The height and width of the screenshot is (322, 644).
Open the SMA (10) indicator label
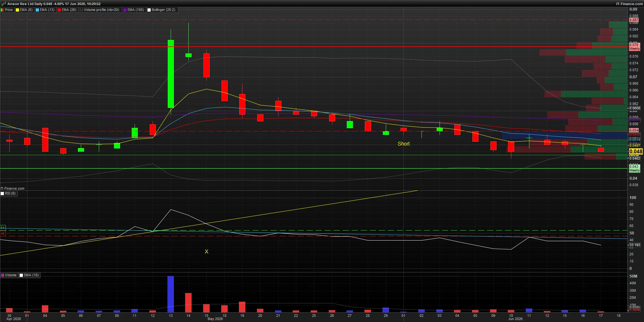point(31,275)
